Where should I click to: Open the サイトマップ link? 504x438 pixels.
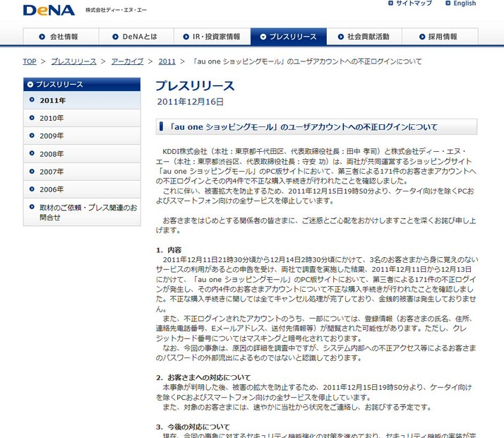point(414,4)
